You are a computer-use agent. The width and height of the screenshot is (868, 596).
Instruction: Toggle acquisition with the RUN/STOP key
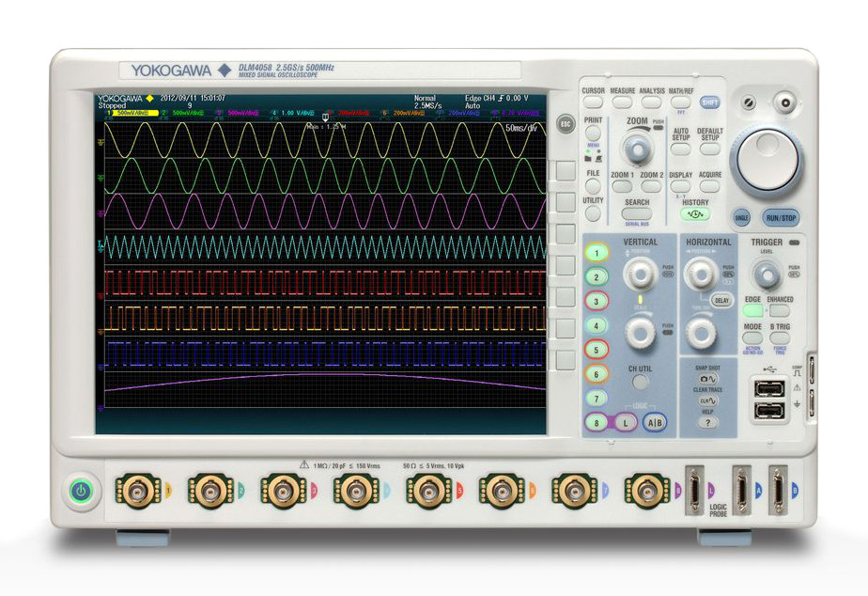click(x=781, y=218)
